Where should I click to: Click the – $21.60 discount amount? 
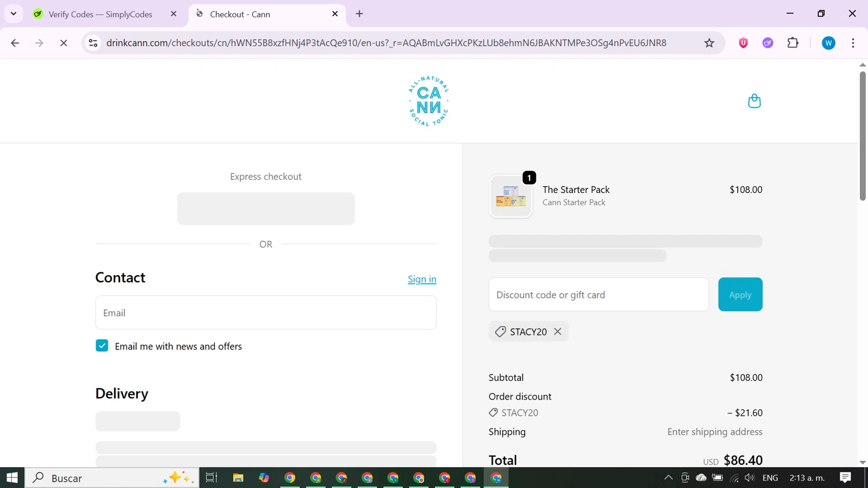pos(745,413)
